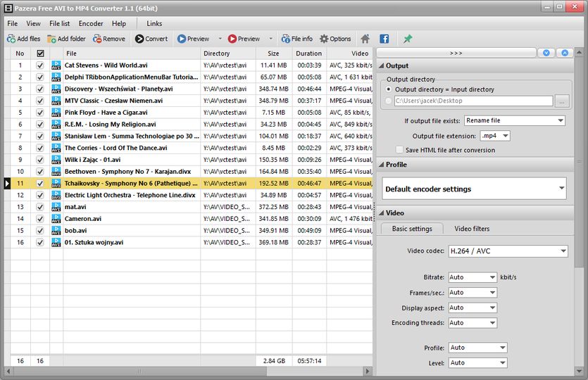Sort list by Duration column header
Viewport: 588px width, 380px height.
click(309, 53)
